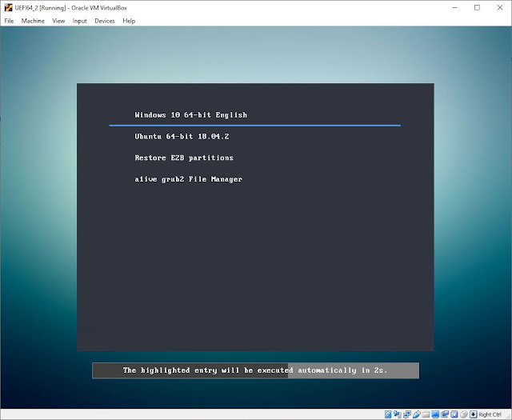Click the recording dual-screen status icon
512x420 pixels.
click(x=445, y=414)
